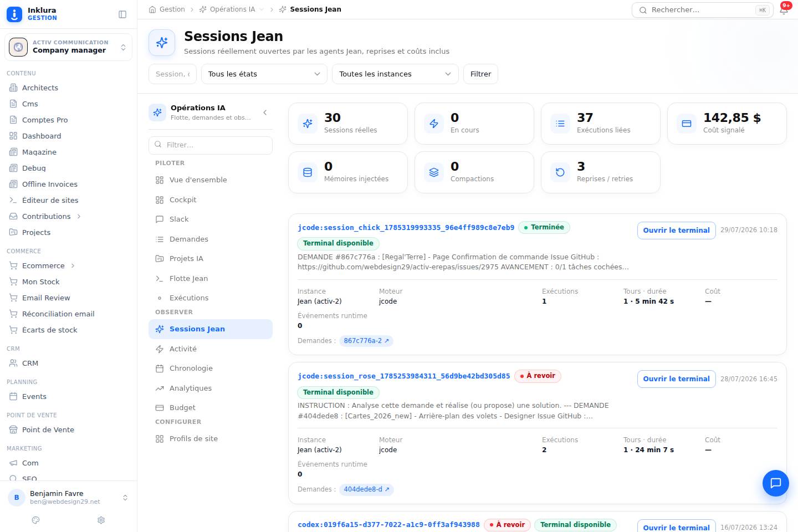The image size is (798, 532).
Task: Open the Toutes les instances dropdown
Action: coord(395,74)
